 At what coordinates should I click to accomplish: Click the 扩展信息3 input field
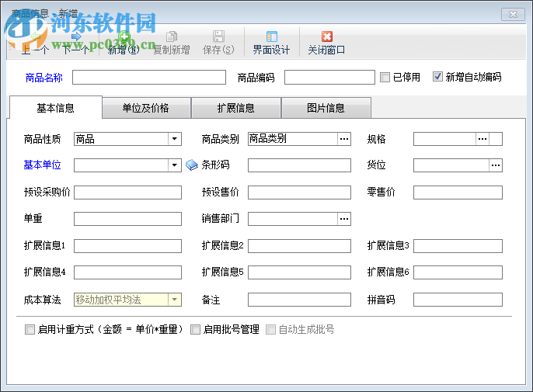(x=458, y=246)
